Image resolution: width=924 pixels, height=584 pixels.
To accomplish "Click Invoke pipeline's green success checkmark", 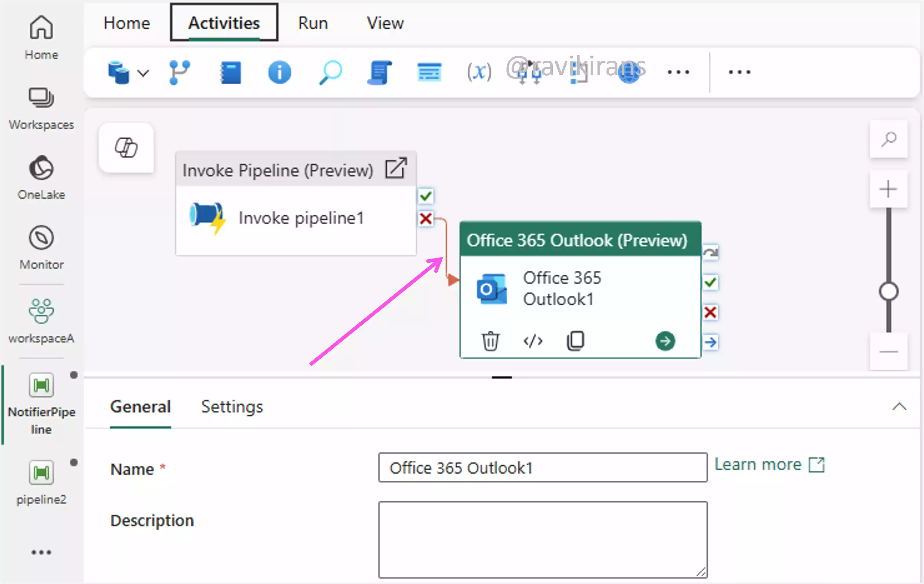I will coord(426,197).
